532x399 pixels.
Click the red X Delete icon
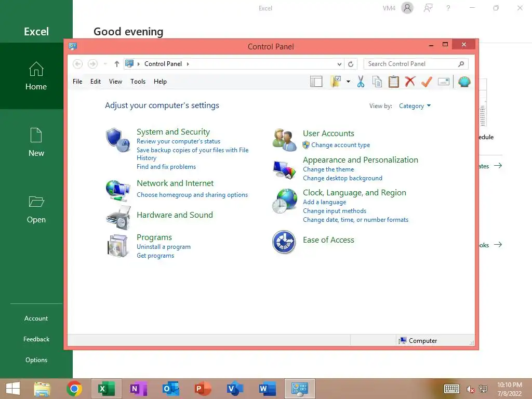tap(410, 82)
